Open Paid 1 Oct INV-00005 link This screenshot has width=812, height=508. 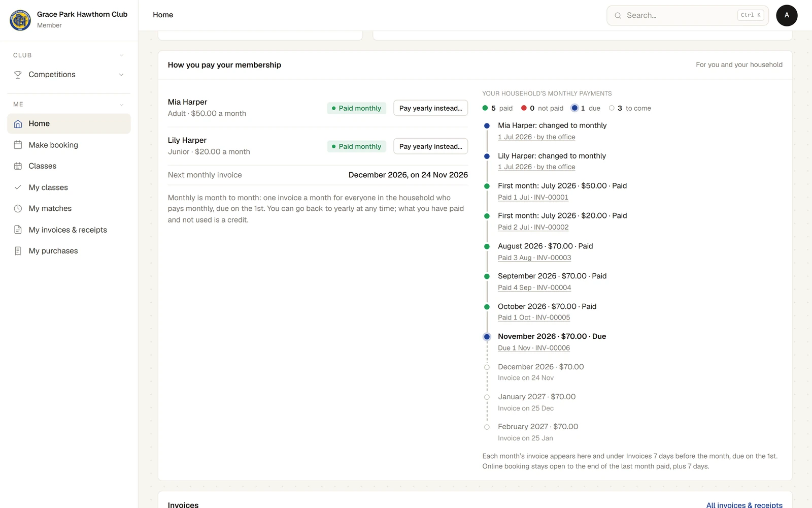click(x=534, y=317)
